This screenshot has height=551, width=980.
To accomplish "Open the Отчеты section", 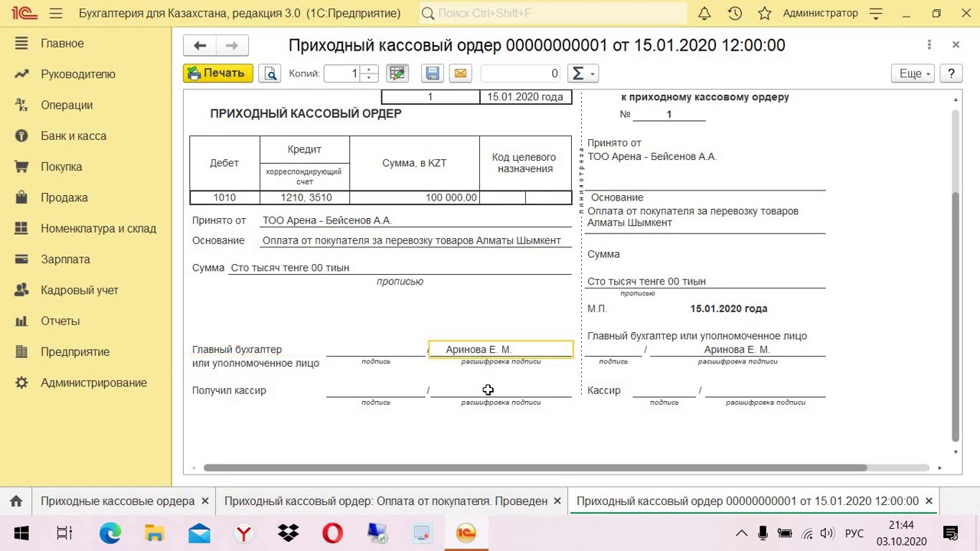I will click(x=60, y=321).
